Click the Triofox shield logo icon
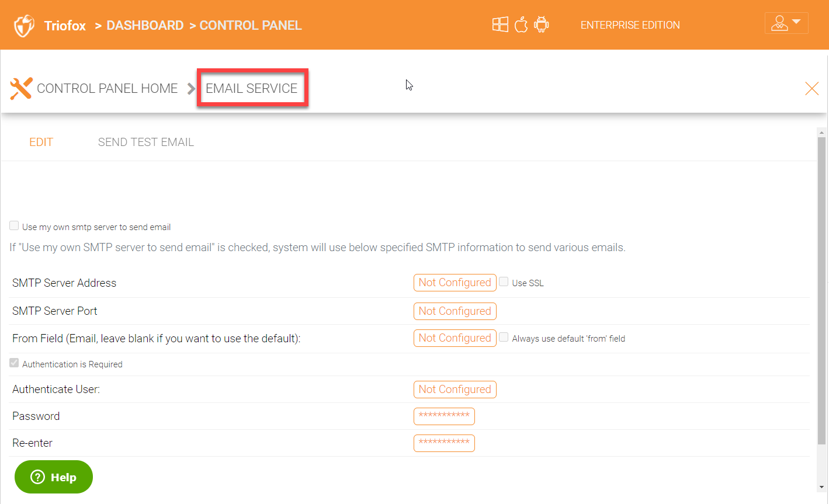 pyautogui.click(x=24, y=26)
